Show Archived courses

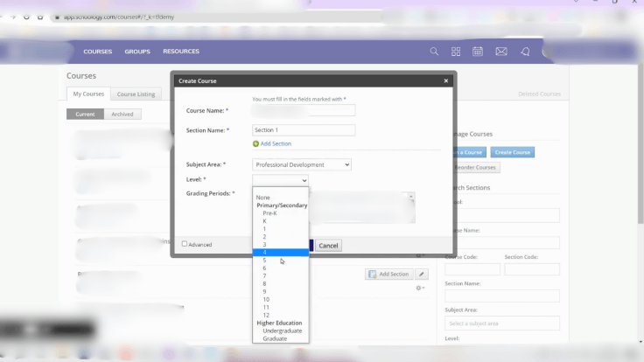[122, 114]
